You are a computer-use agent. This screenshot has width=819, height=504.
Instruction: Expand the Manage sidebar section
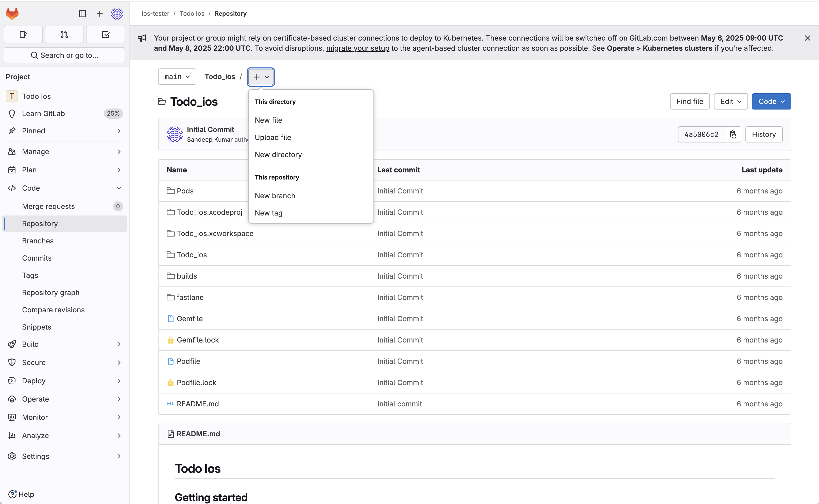tap(64, 152)
